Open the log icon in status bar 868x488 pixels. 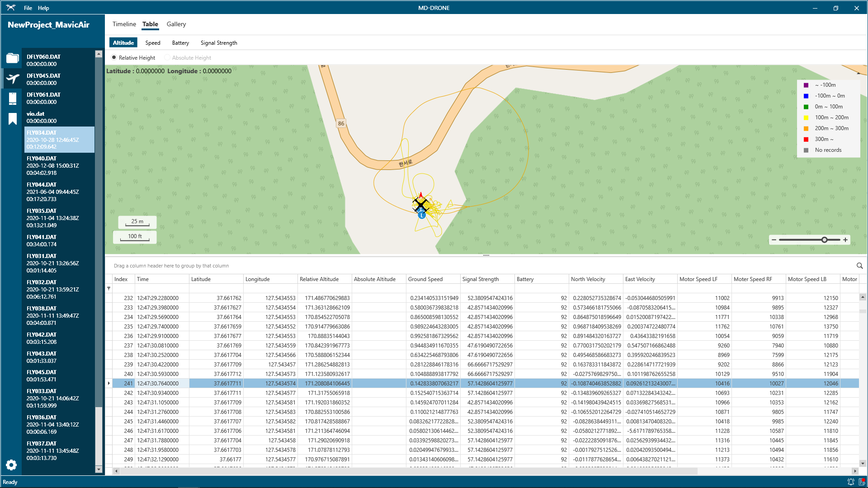(x=862, y=482)
